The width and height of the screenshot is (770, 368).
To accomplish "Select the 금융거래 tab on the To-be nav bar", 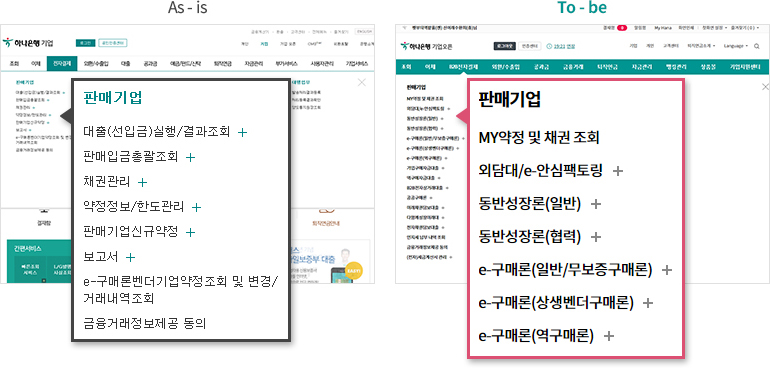I will pyautogui.click(x=573, y=67).
